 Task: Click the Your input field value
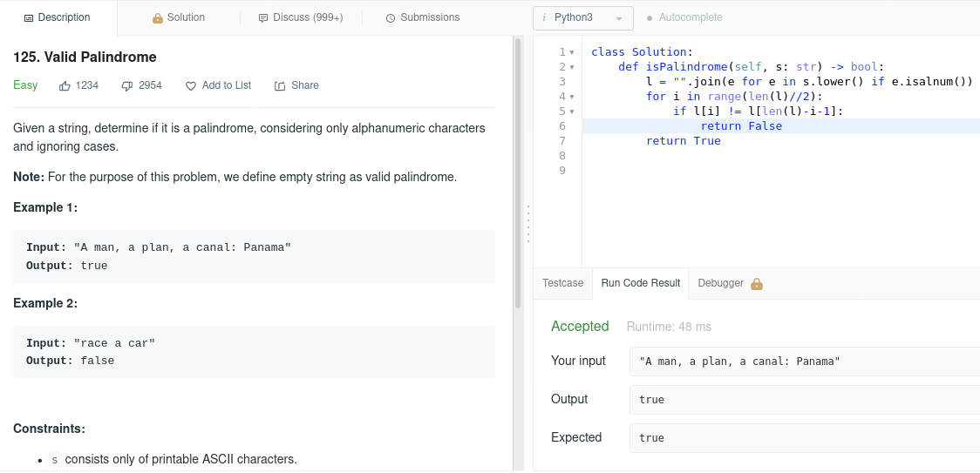coord(805,362)
